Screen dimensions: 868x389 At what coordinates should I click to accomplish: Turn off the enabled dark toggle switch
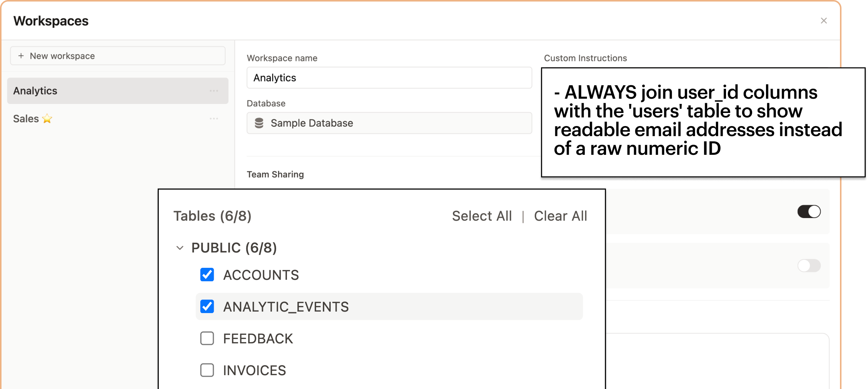(809, 212)
